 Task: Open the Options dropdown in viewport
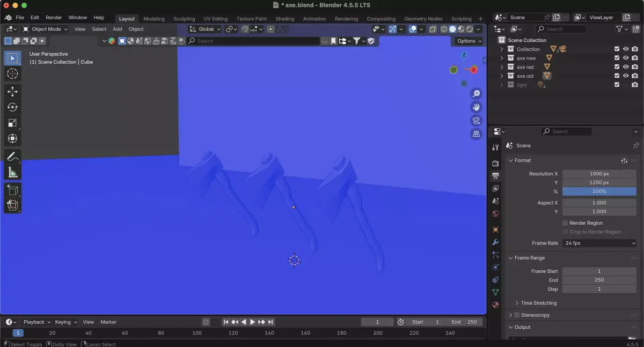click(469, 41)
